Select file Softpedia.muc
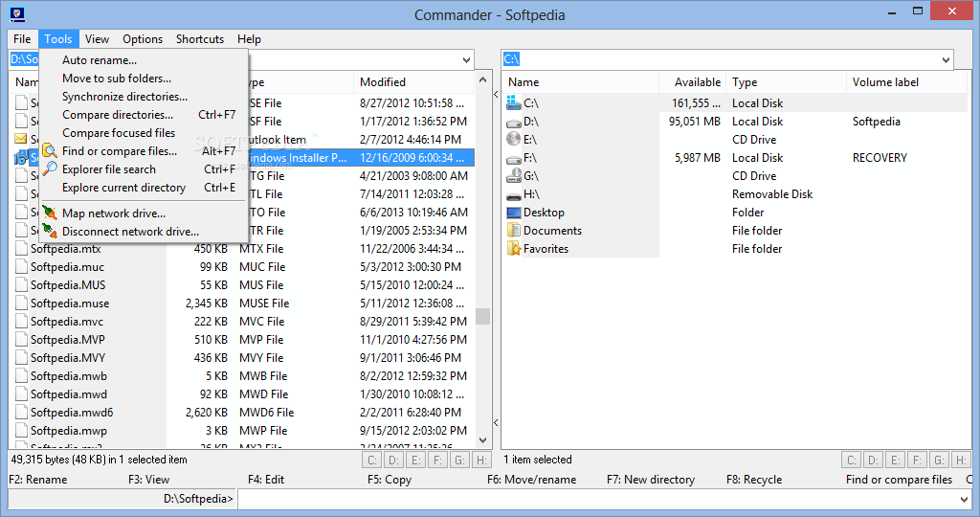This screenshot has height=517, width=980. 68,267
